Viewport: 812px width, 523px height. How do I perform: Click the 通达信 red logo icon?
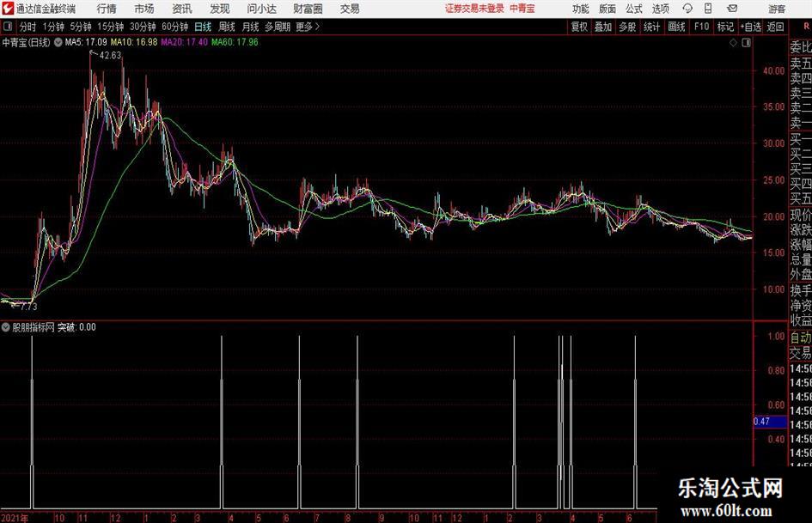coord(8,9)
